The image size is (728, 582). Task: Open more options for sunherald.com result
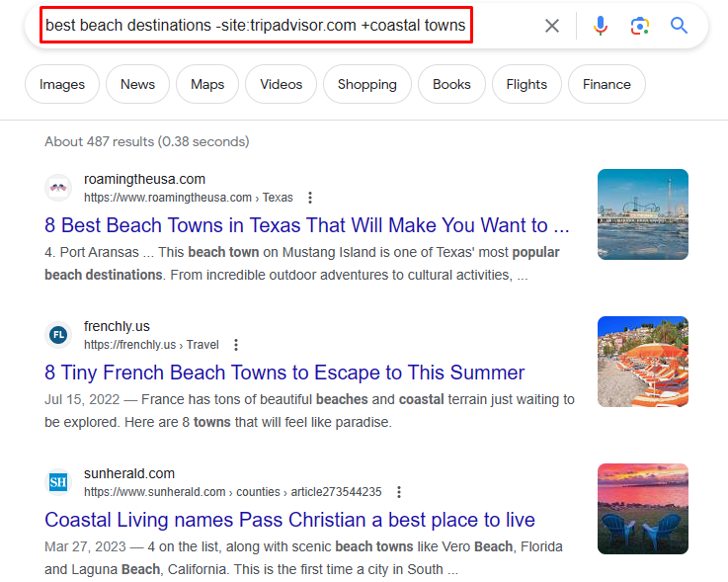tap(399, 492)
